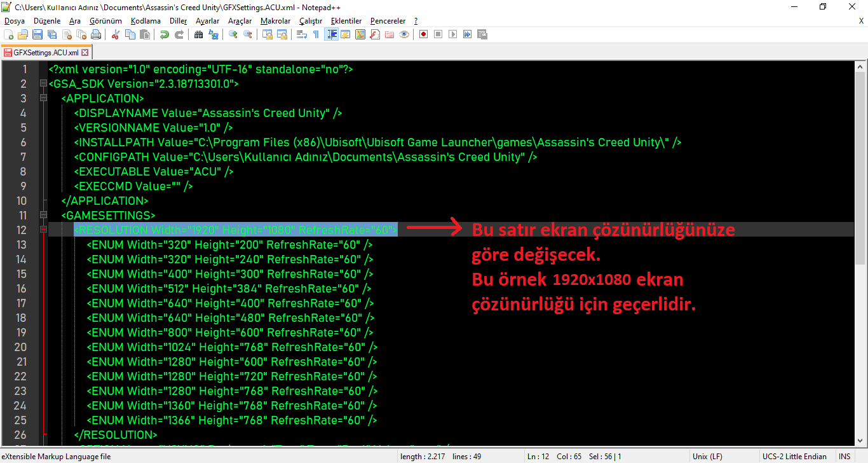Toggle the Indent Guide icon
The width and height of the screenshot is (868, 463).
click(x=331, y=34)
